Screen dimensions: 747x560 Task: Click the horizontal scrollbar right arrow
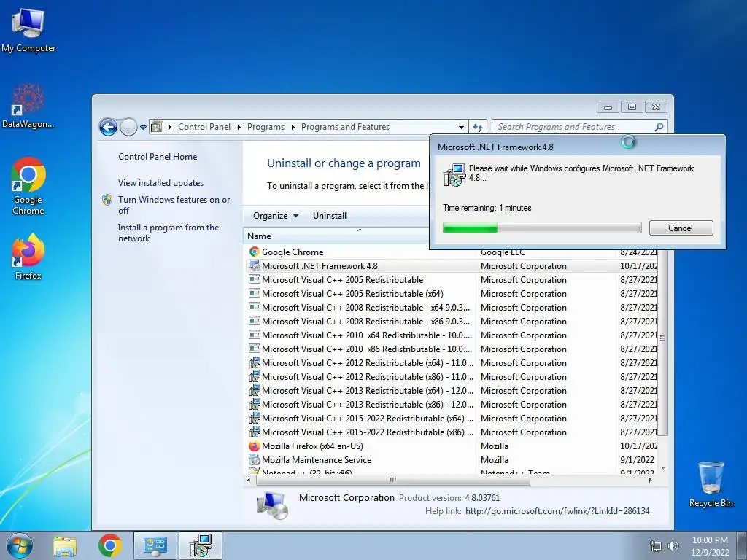coord(650,480)
